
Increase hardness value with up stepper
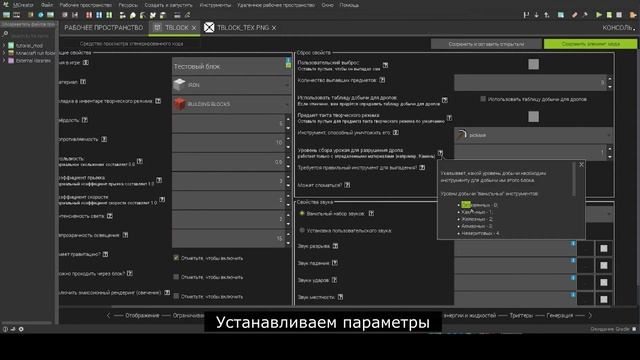(288, 119)
